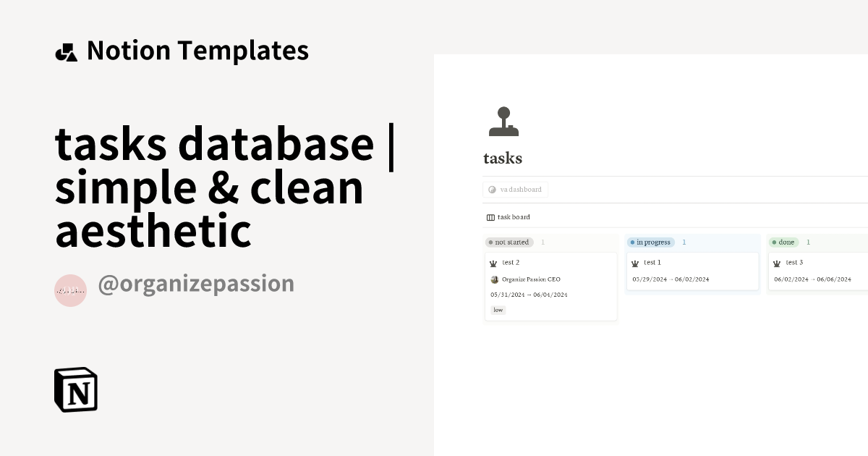Click the icon on the "va dashboard" chip
Image resolution: width=868 pixels, height=456 pixels.
click(x=493, y=189)
